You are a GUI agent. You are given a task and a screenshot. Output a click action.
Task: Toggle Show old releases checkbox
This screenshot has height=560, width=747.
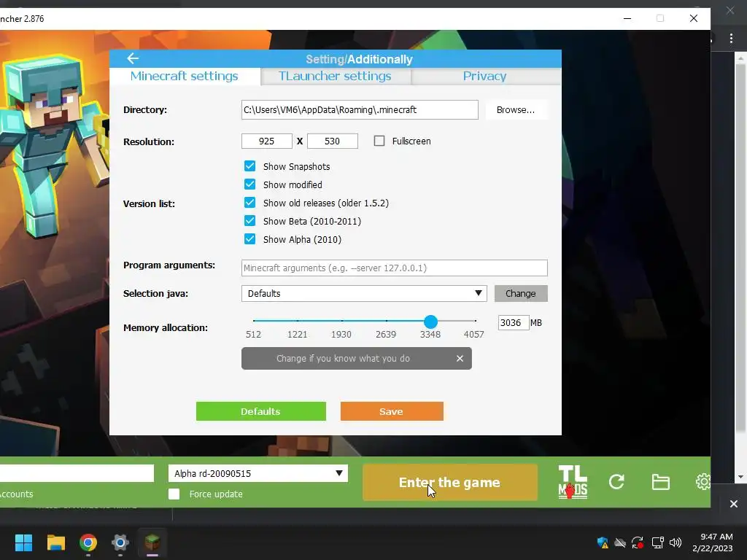[x=249, y=203]
